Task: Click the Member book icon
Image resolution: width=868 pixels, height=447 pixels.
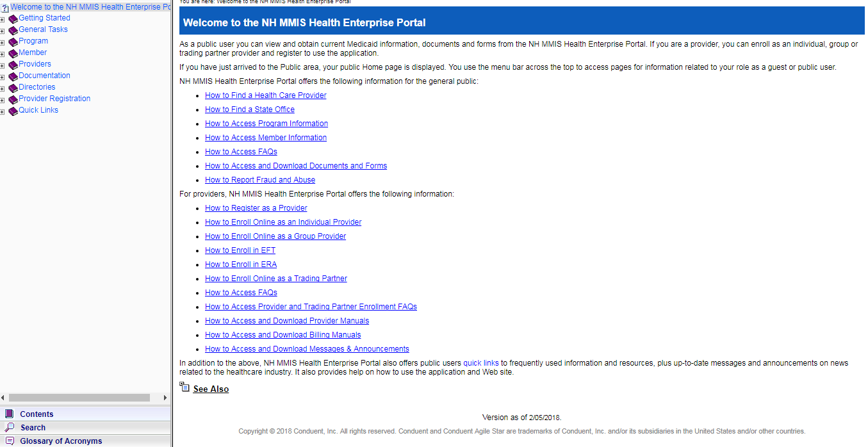Action: pos(13,54)
